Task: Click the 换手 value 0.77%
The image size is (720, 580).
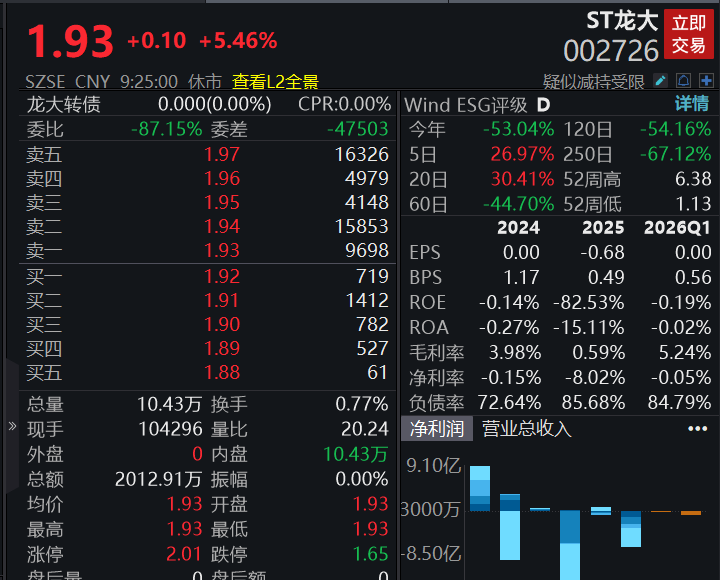Action: [x=362, y=404]
